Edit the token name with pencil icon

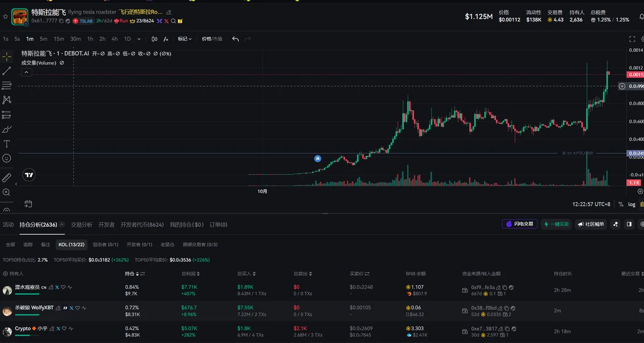[169, 12]
